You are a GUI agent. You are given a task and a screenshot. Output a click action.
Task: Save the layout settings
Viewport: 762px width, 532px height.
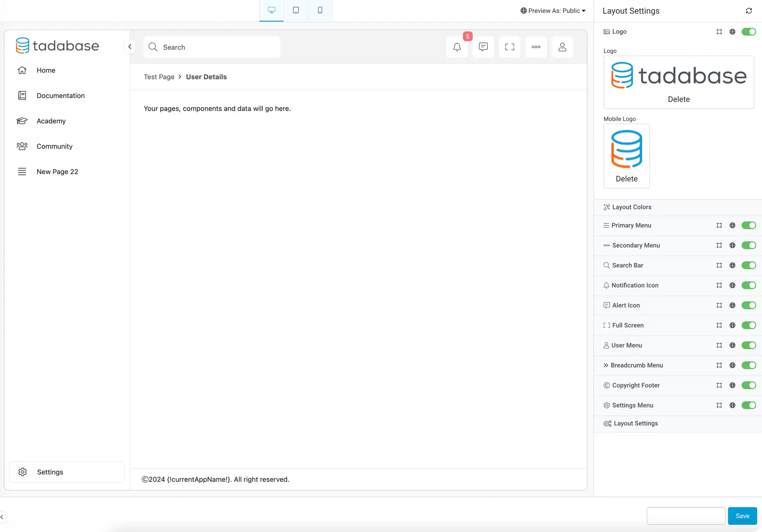(743, 515)
